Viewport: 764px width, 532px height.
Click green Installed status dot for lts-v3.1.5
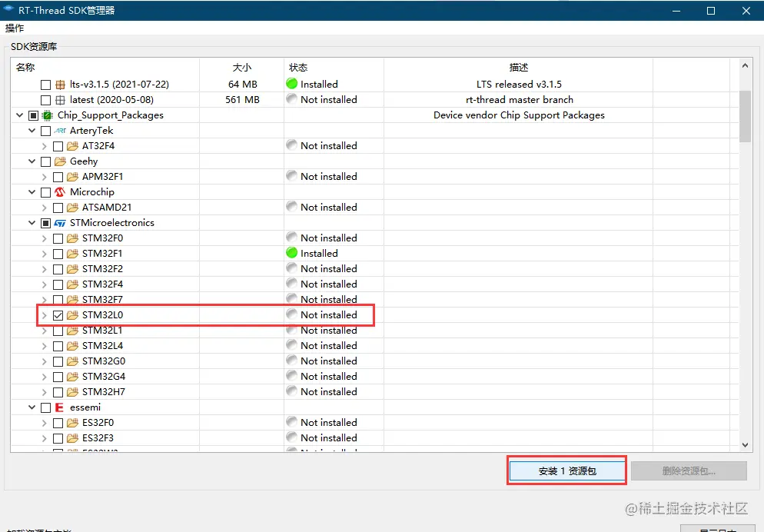[292, 84]
